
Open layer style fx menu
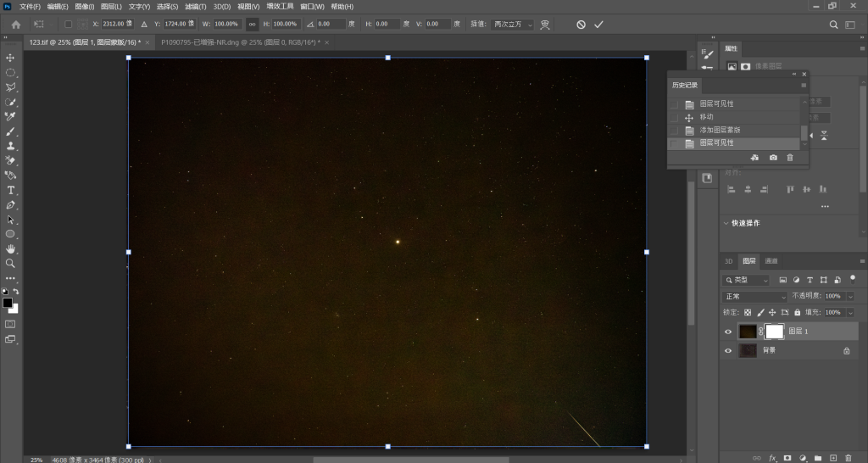click(772, 458)
